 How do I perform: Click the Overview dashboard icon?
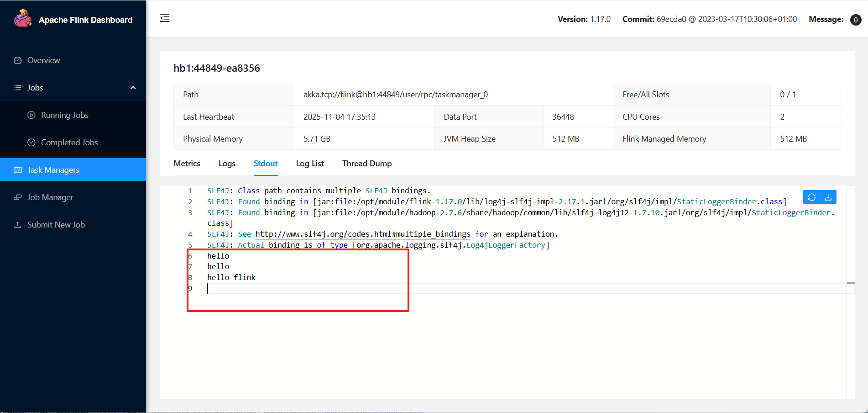18,60
